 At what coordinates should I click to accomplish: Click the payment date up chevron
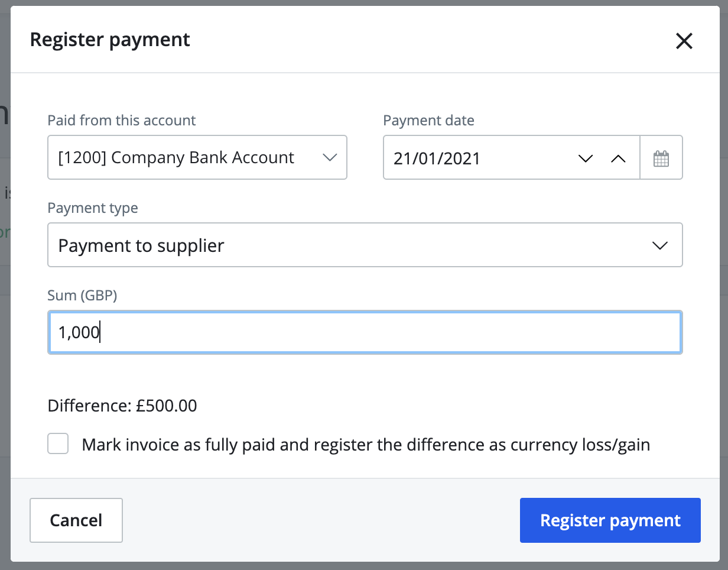[x=619, y=158]
